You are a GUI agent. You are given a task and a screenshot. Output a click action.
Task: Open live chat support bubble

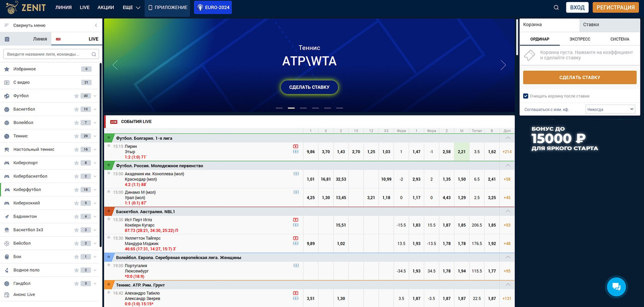point(616,287)
